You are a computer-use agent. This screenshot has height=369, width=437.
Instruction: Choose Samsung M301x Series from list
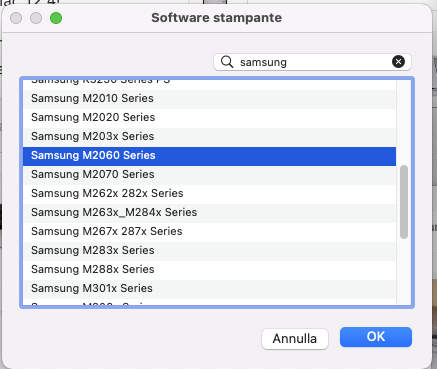pyautogui.click(x=209, y=288)
